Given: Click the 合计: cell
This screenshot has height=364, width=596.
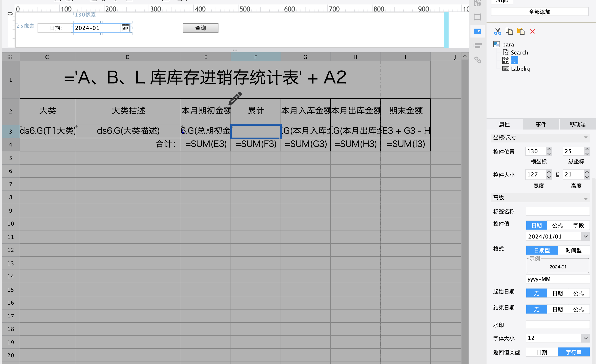Looking at the screenshot, I should [x=100, y=144].
